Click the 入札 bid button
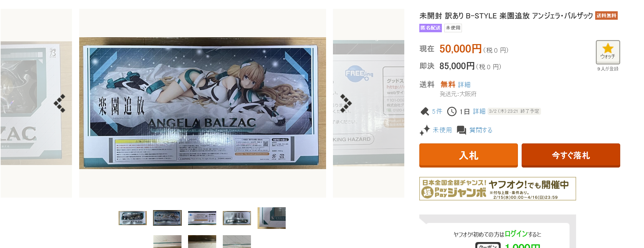The height and width of the screenshot is (248, 644). tap(468, 155)
